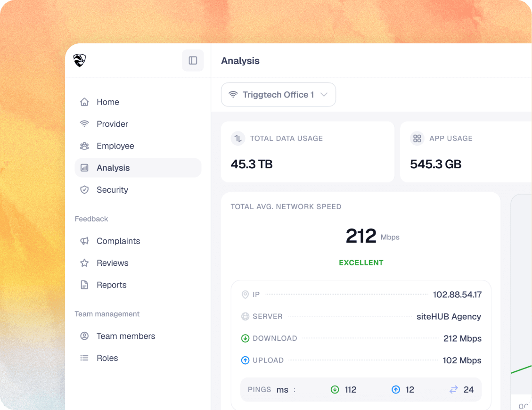Click the Home house icon
The height and width of the screenshot is (410, 532).
click(84, 102)
